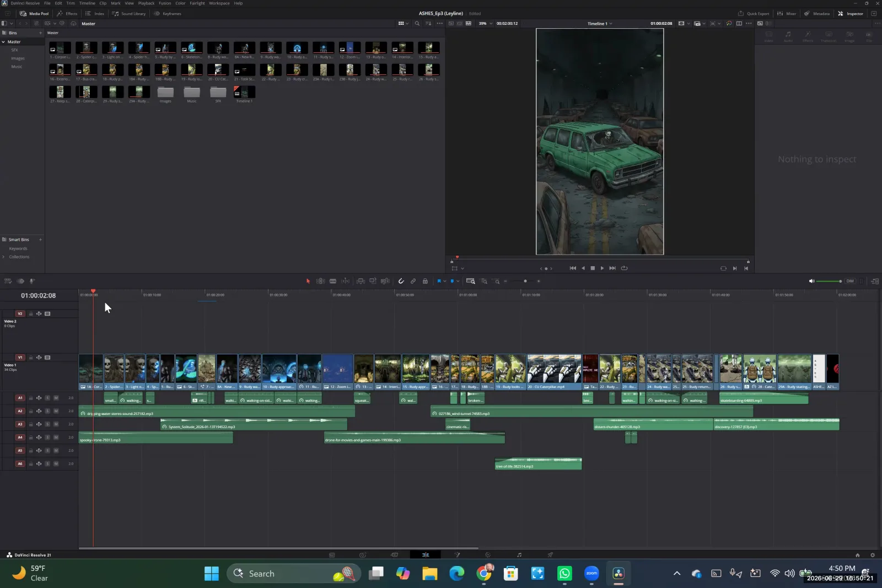Open the Workspace menu

[219, 3]
